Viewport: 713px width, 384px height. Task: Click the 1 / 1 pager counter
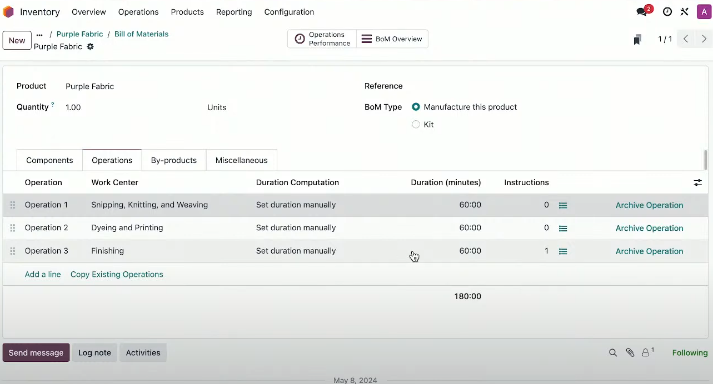(665, 39)
